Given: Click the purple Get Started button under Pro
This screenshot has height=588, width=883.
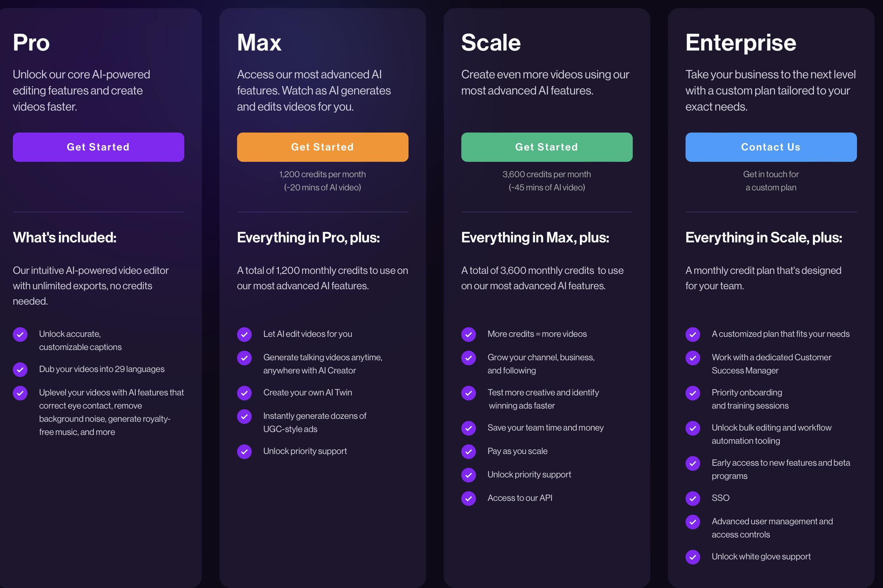Looking at the screenshot, I should [x=98, y=147].
